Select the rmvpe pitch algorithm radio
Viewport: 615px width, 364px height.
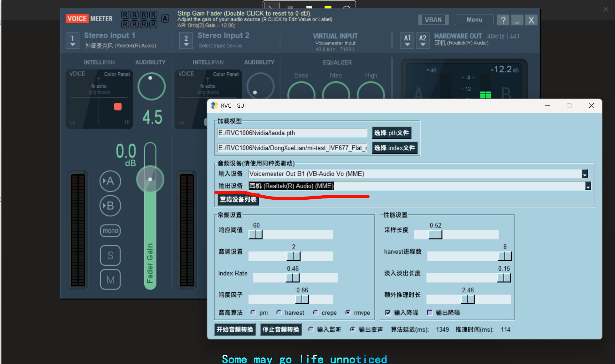coord(348,312)
